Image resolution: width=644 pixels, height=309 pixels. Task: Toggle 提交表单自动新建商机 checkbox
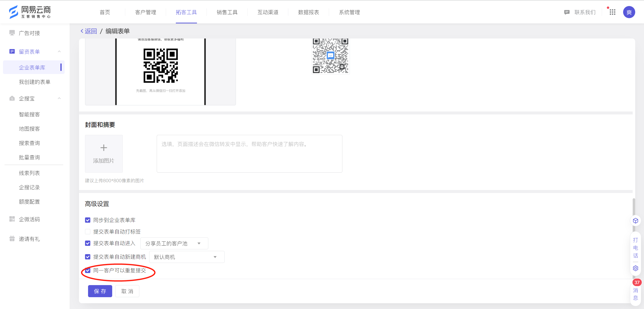88,257
